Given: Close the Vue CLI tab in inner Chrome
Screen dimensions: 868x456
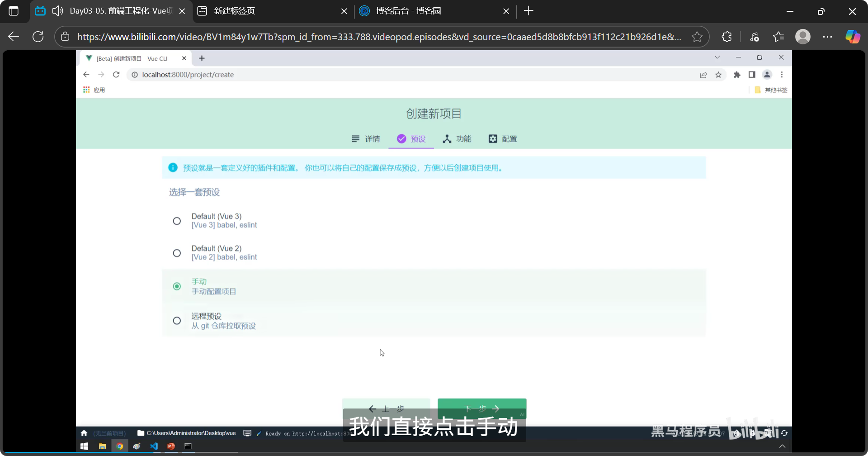Looking at the screenshot, I should click(x=184, y=58).
